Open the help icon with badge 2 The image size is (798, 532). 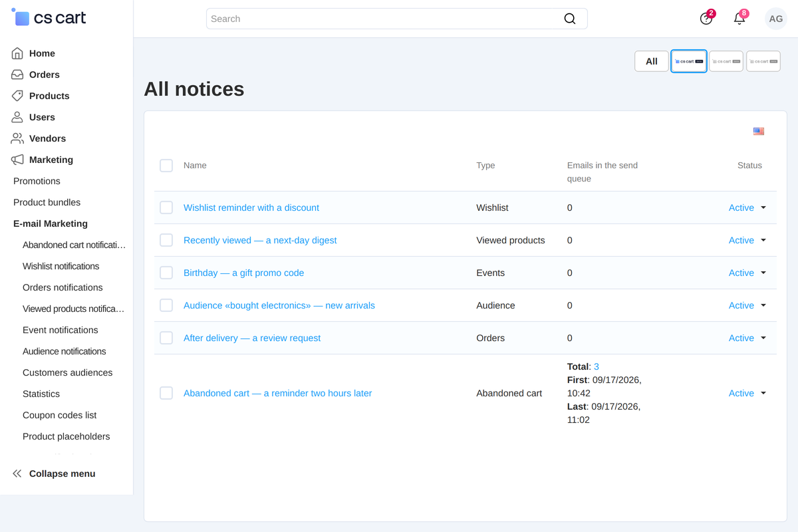(706, 19)
